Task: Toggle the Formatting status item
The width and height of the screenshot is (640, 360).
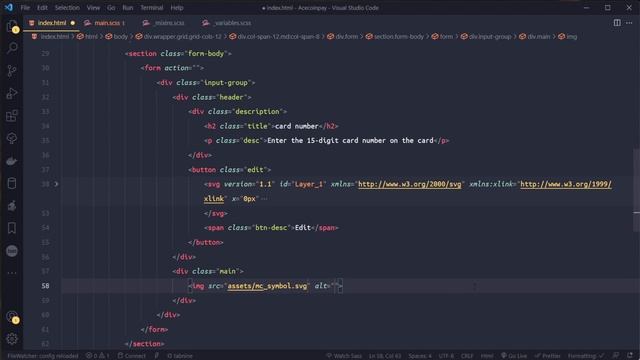Action: coord(585,356)
